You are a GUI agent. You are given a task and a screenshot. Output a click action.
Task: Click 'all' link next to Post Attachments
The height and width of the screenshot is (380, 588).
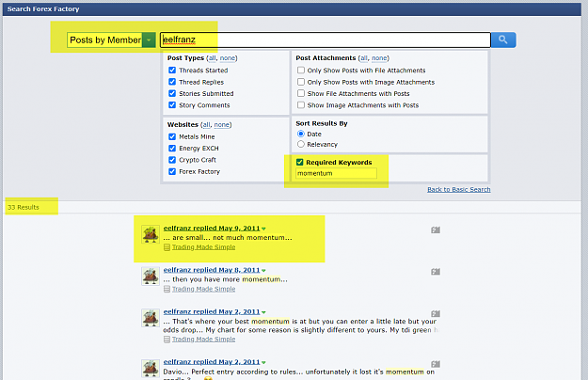click(x=364, y=58)
